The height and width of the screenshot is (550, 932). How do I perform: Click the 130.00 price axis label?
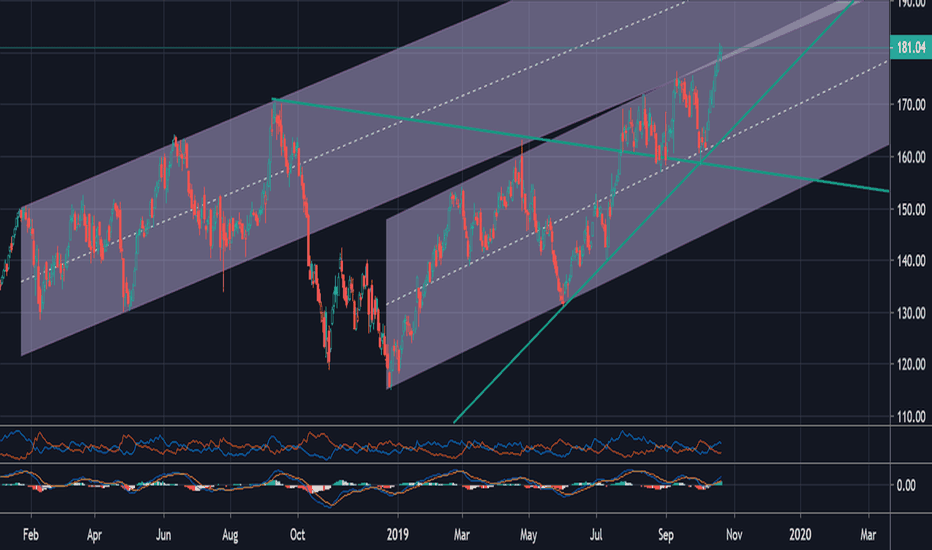click(x=911, y=313)
